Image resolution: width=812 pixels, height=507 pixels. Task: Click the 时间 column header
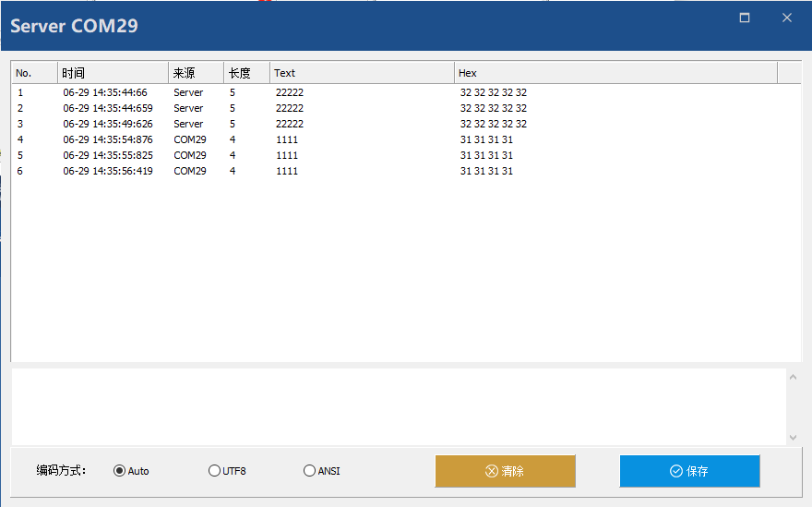113,73
